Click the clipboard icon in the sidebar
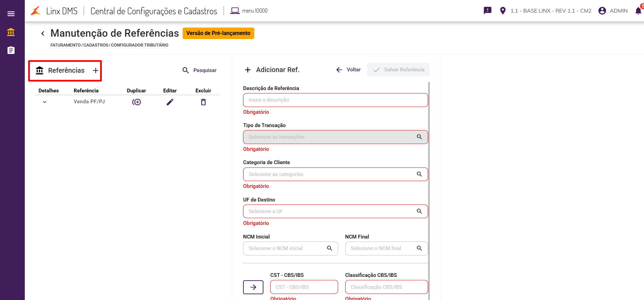 [11, 50]
